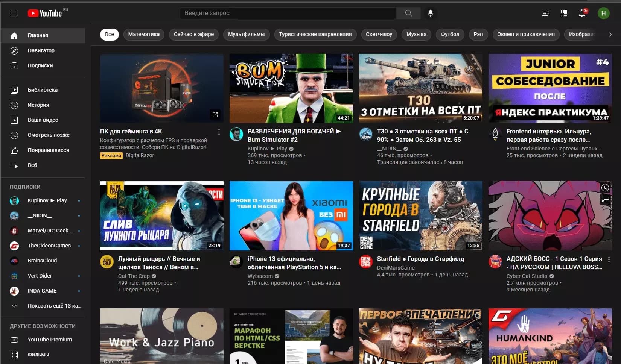Start voice search with microphone
The image size is (621, 364).
point(431,13)
